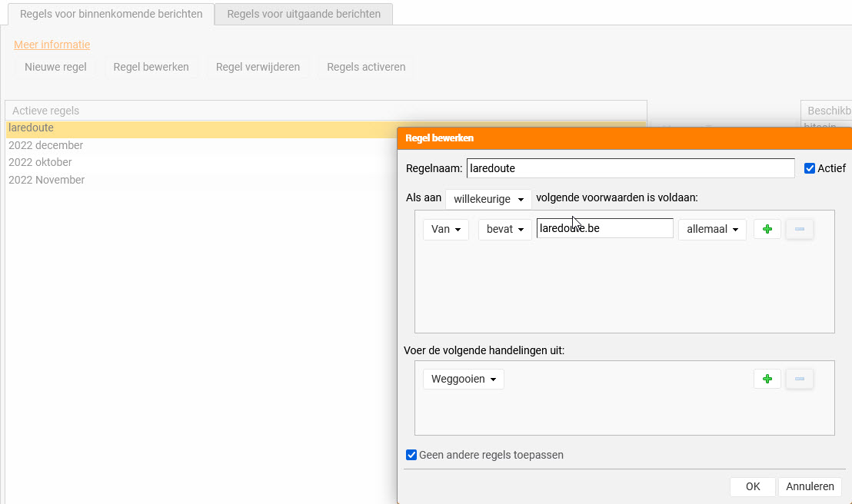Click the laredoute.be condition value field

pyautogui.click(x=604, y=229)
